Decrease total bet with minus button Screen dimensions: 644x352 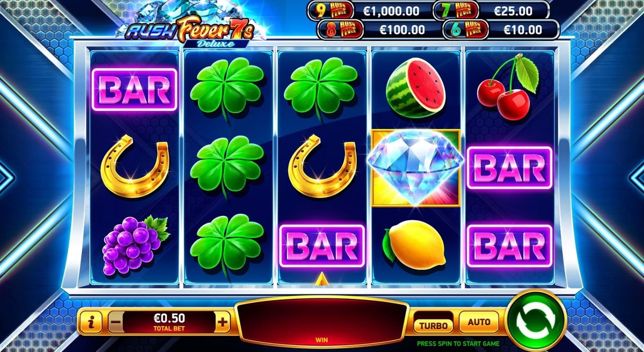pyautogui.click(x=115, y=322)
